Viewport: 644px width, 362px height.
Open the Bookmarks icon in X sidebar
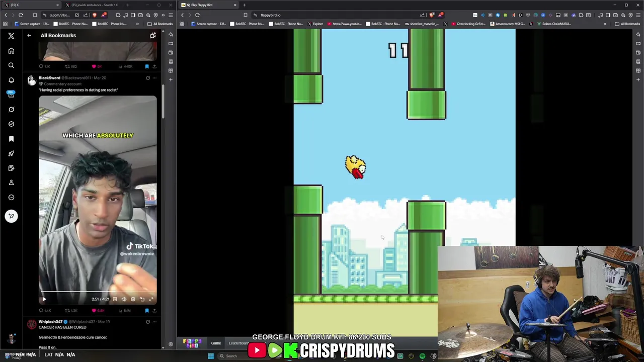point(11,139)
